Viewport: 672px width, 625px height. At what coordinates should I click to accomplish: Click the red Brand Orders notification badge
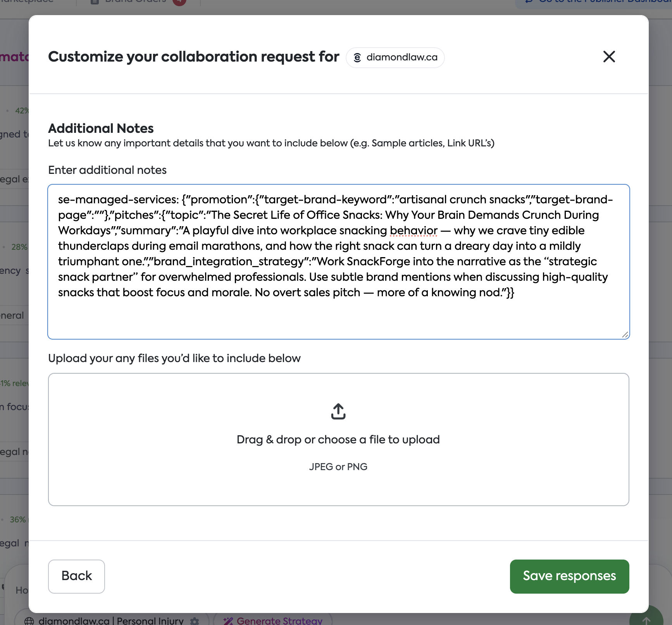(x=179, y=2)
